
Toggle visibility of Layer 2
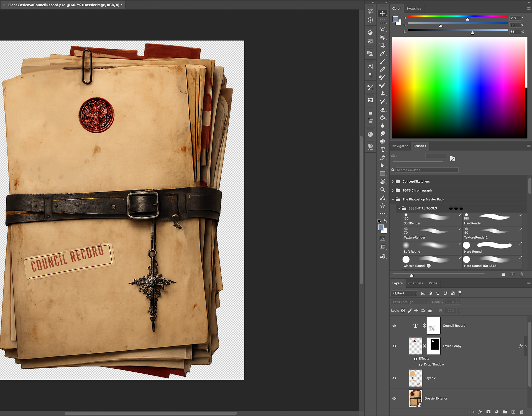pos(394,378)
